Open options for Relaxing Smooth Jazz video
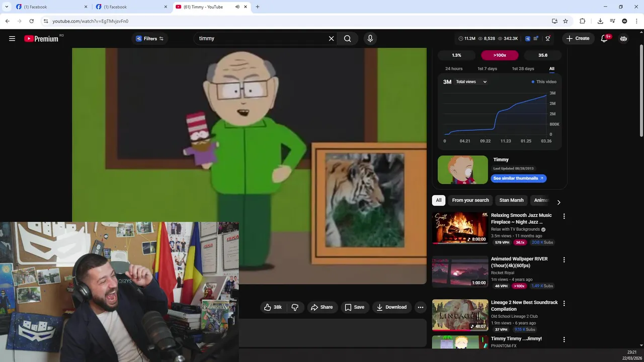 point(564,216)
